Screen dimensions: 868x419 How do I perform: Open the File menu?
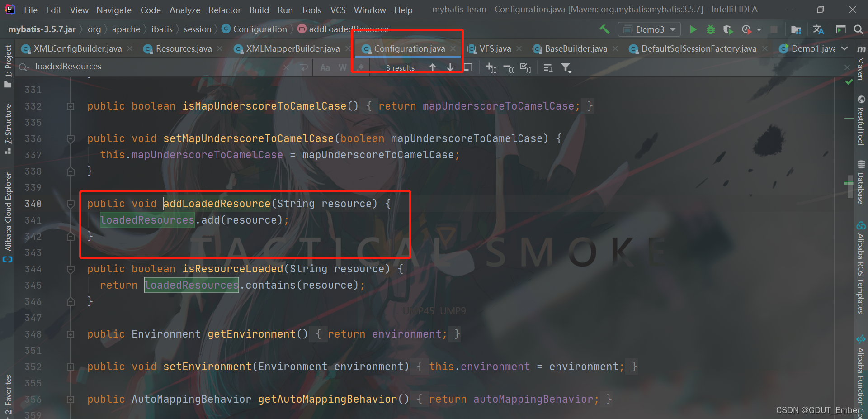click(30, 10)
